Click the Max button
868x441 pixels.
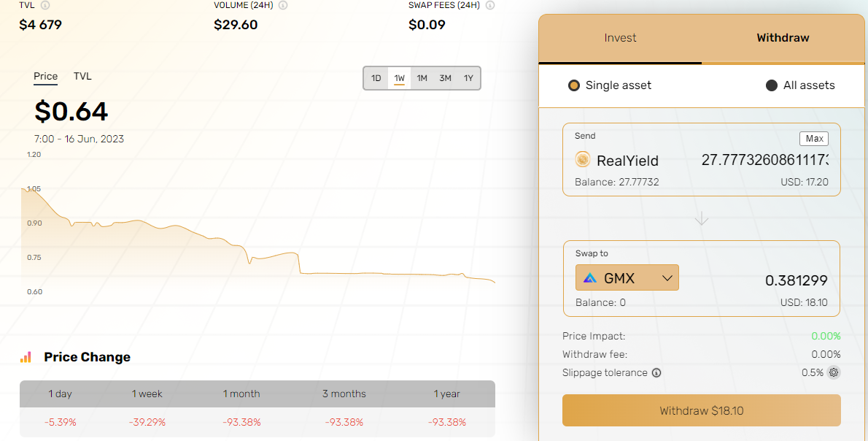pos(814,139)
